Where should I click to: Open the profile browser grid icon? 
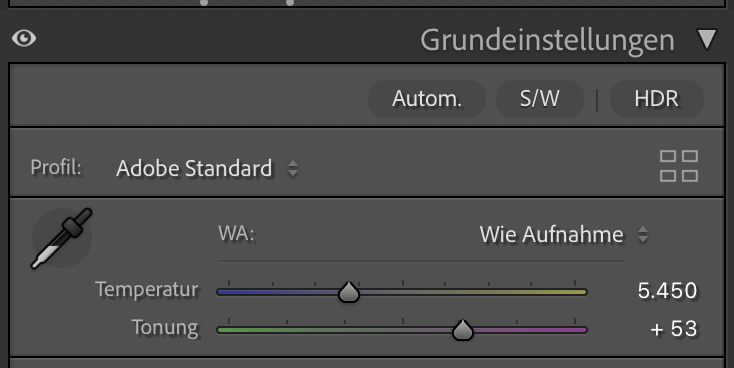tap(679, 166)
